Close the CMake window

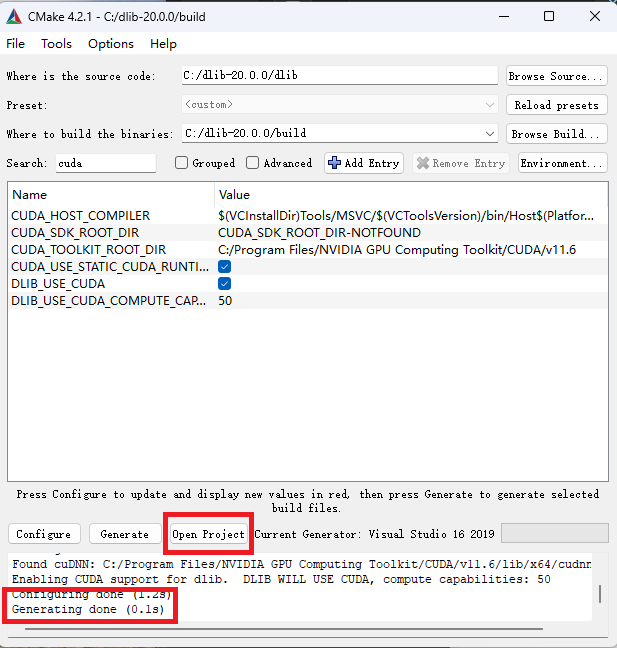(595, 17)
